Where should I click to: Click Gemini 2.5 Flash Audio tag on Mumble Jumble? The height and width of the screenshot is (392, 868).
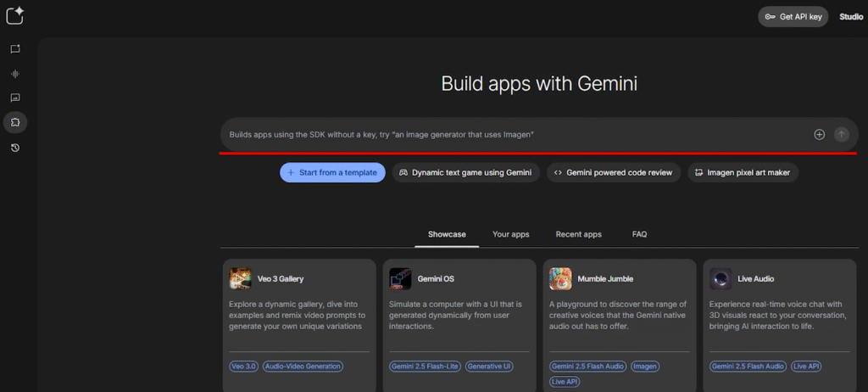click(587, 366)
